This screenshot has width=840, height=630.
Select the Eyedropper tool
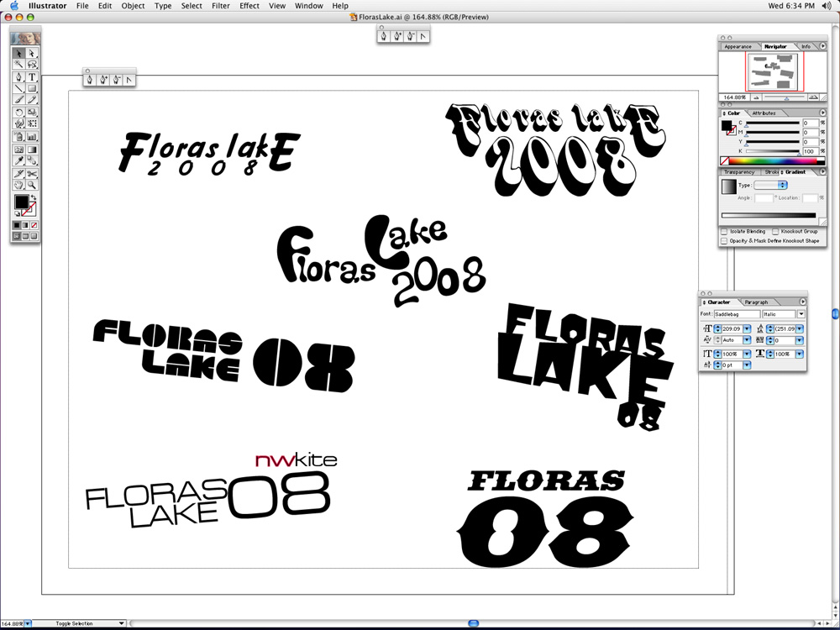(18, 160)
